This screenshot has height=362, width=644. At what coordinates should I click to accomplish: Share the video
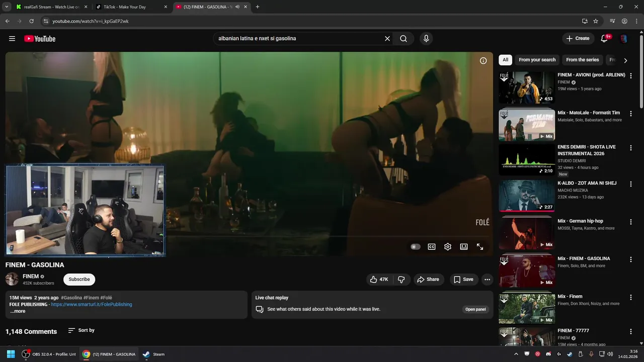pyautogui.click(x=428, y=280)
